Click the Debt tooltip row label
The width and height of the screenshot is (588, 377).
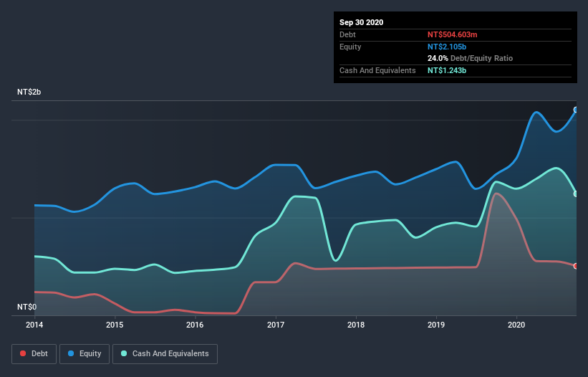347,34
